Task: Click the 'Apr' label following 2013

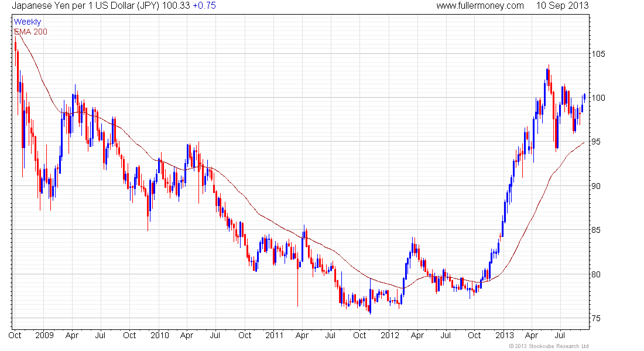Action: [x=532, y=335]
